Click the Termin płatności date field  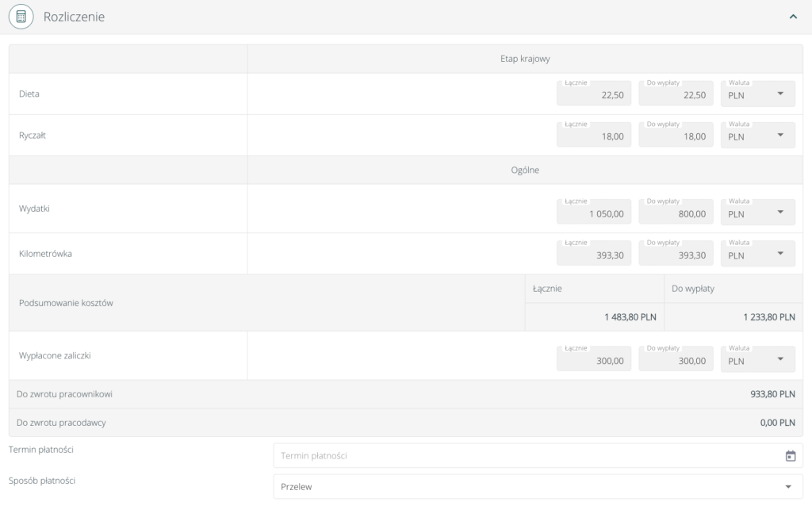coord(523,455)
